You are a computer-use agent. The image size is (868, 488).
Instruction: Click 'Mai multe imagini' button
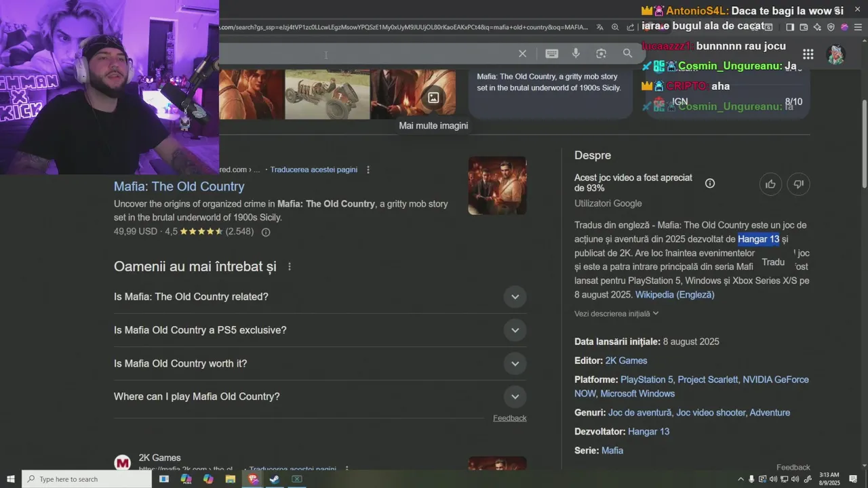coord(433,125)
